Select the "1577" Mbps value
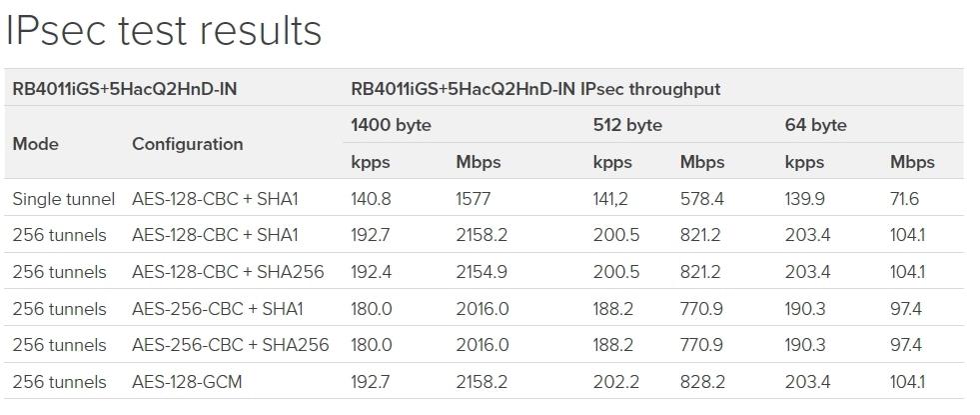 pos(473,199)
